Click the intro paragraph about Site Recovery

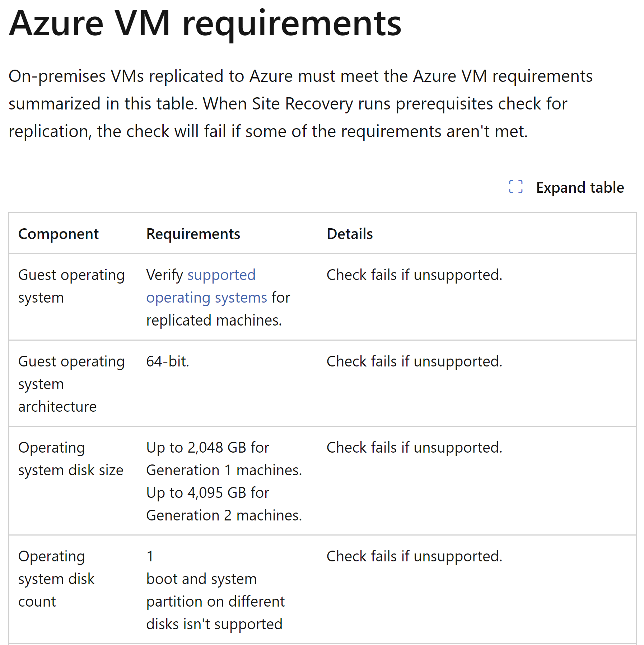tap(300, 104)
